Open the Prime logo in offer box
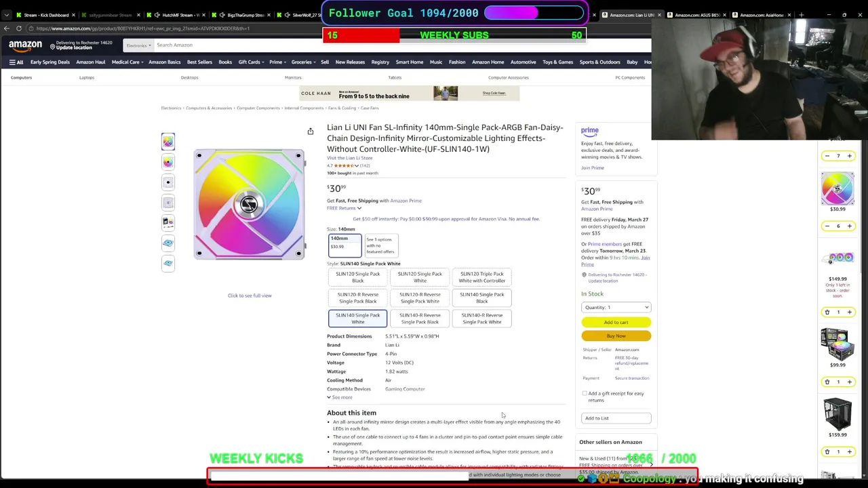Image resolution: width=868 pixels, height=488 pixels. tap(589, 131)
